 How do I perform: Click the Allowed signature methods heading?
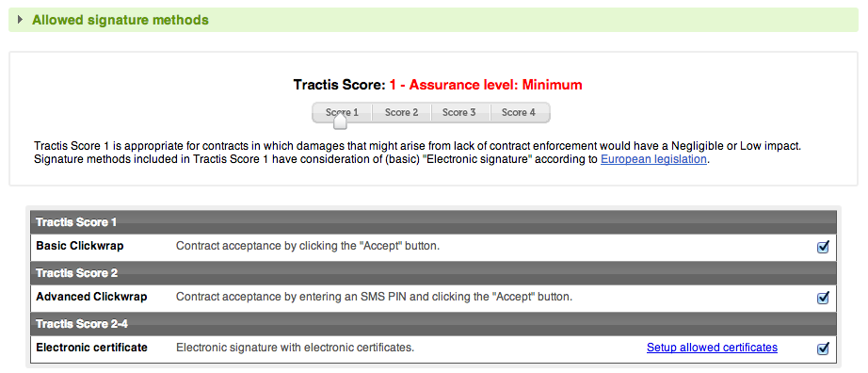(121, 20)
